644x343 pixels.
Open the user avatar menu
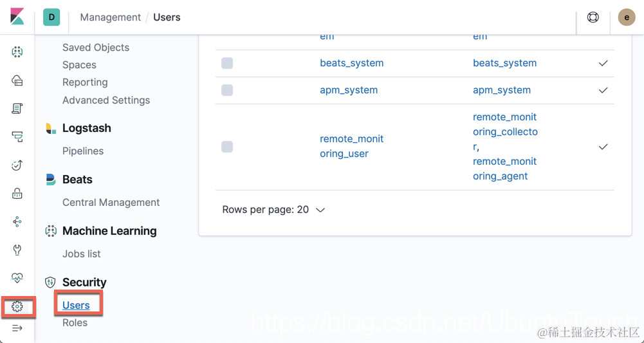point(626,17)
